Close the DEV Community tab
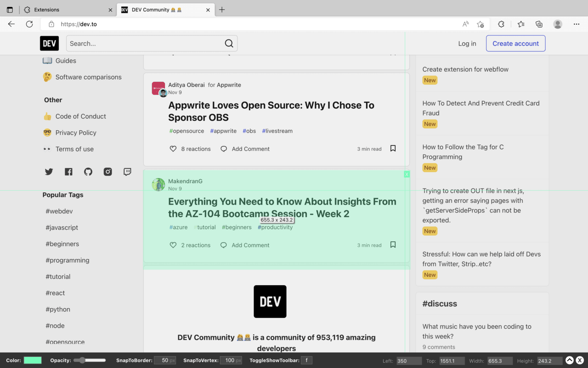Screen dimensions: 588x368 (x=208, y=10)
